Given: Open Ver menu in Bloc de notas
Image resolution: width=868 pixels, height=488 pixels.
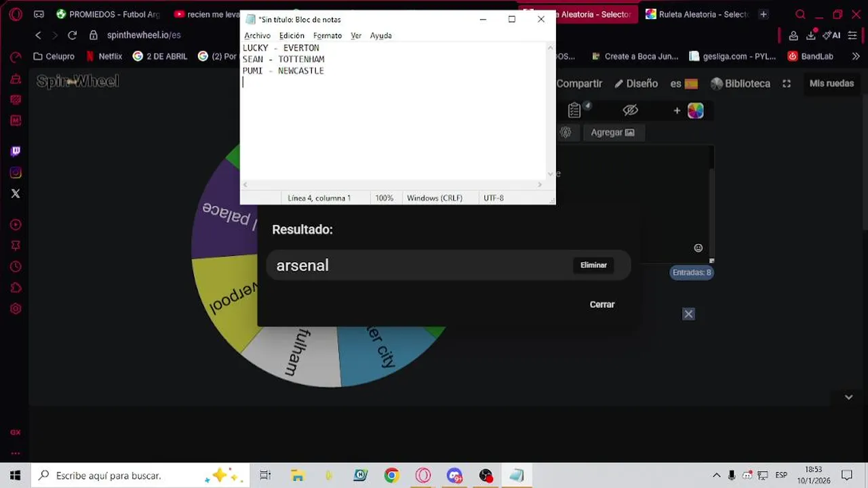Looking at the screenshot, I should [x=356, y=35].
